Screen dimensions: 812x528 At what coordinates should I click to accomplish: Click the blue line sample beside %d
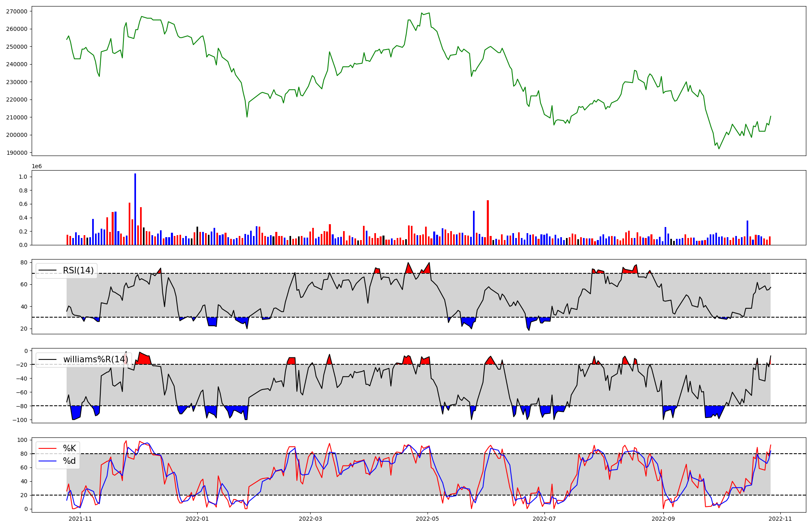pos(47,461)
